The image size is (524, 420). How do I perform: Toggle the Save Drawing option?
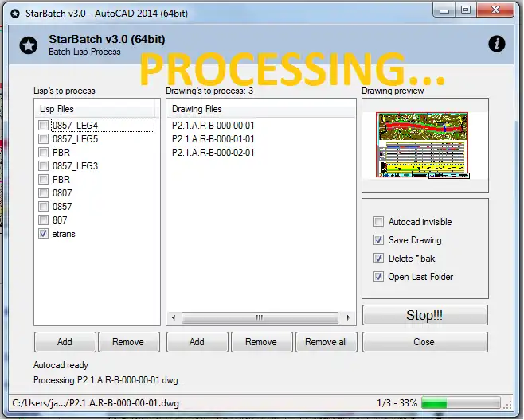[x=378, y=240]
